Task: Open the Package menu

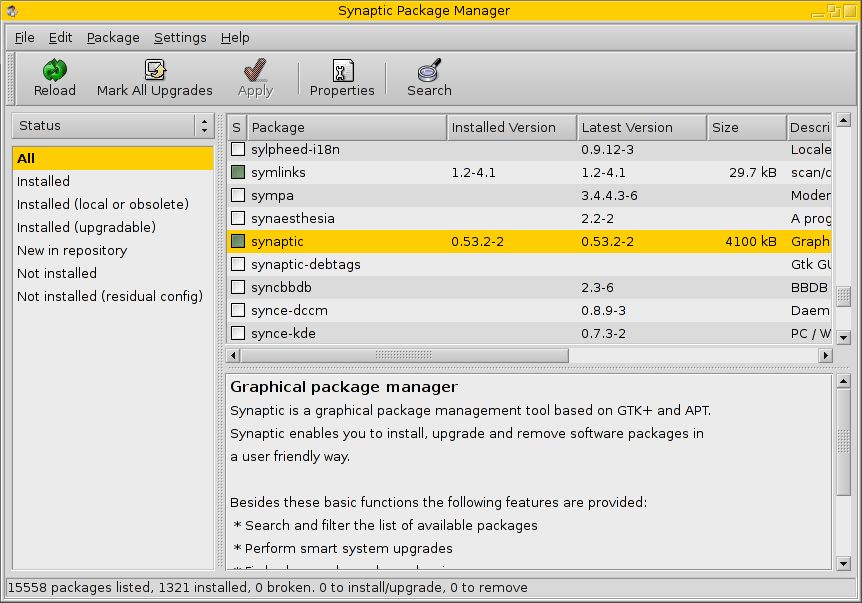Action: click(112, 37)
